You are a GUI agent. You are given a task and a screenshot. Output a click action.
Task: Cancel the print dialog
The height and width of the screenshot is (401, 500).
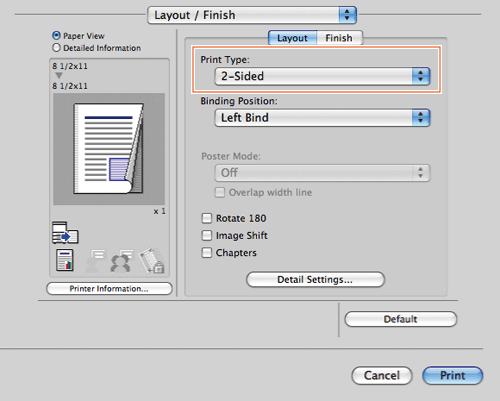click(382, 376)
